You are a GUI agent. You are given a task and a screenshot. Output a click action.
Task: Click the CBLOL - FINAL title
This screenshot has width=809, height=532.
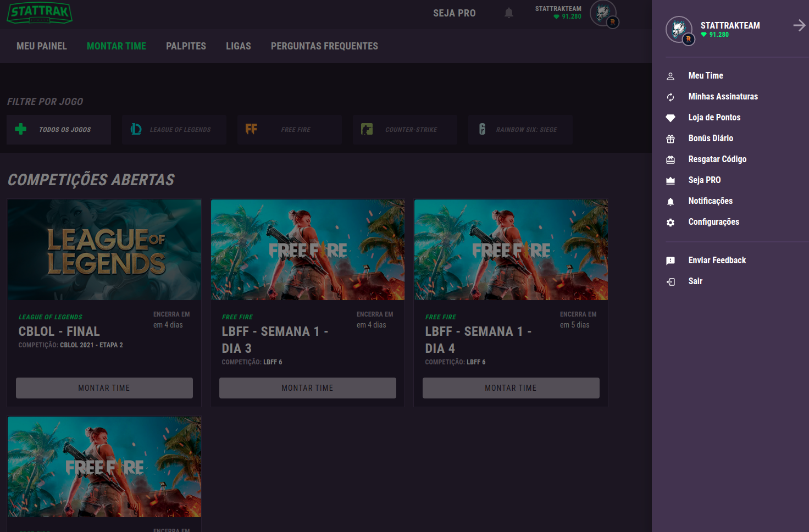click(x=59, y=331)
